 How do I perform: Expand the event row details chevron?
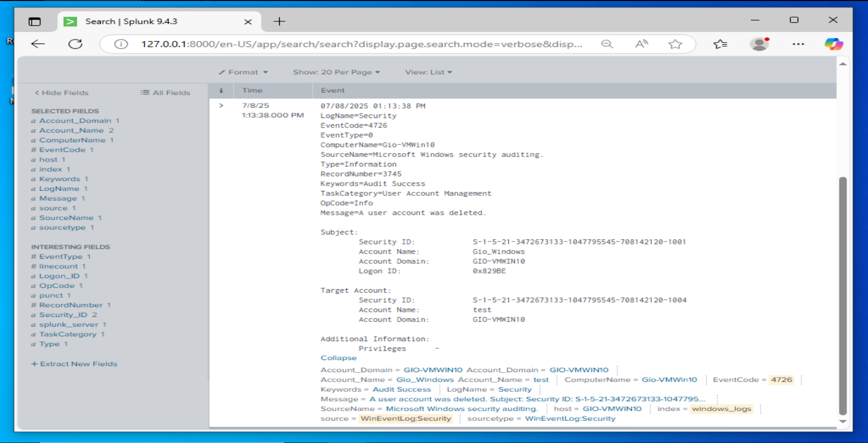click(221, 105)
